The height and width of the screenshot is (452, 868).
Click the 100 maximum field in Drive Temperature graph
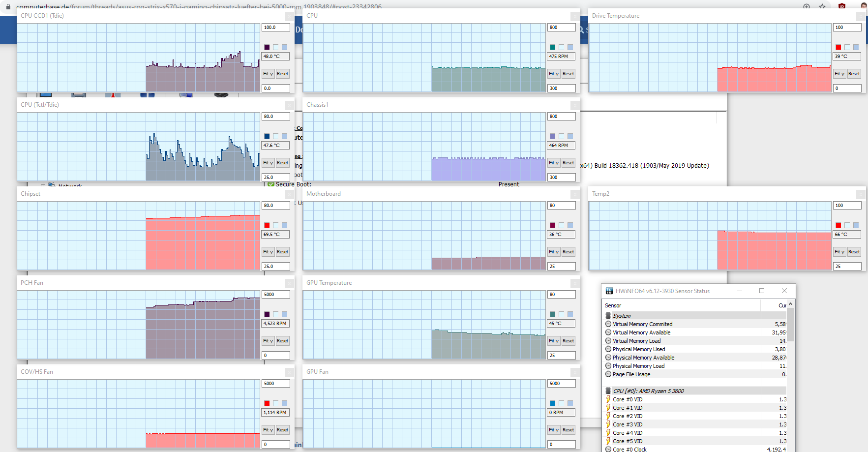(847, 28)
